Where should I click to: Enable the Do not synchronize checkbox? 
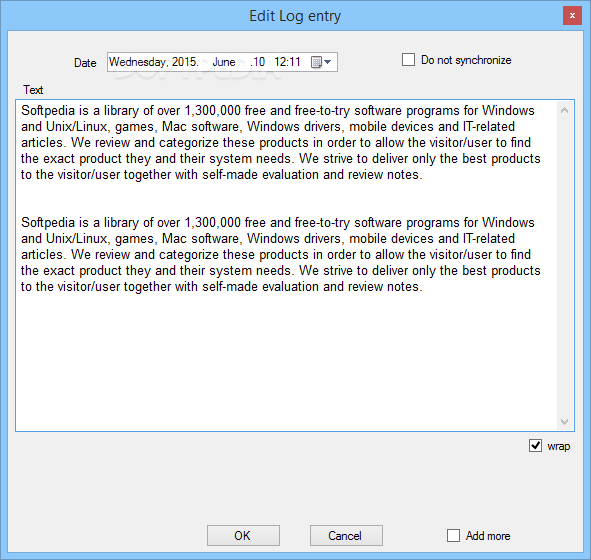pos(408,60)
